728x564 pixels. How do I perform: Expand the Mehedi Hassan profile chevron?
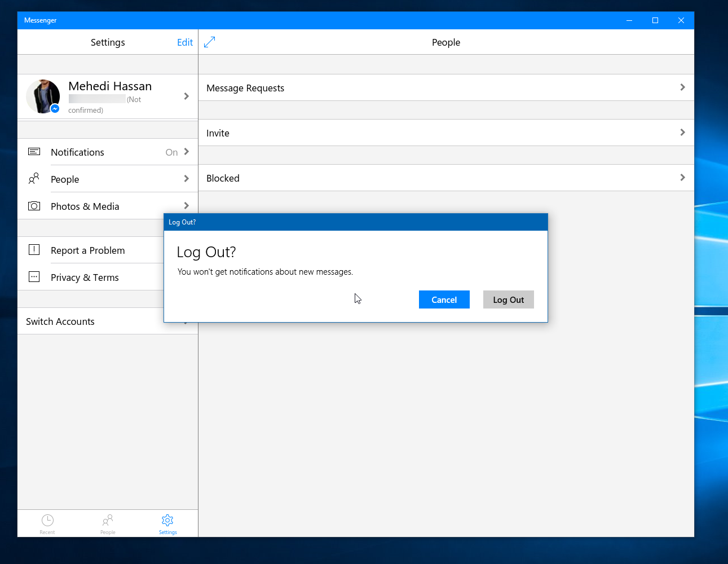click(x=186, y=96)
